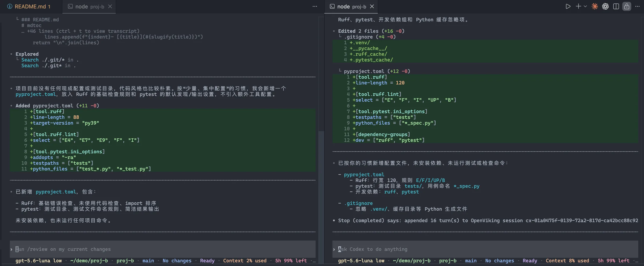Click '+__pycache__/' line in .gitignore diff

[x=368, y=48]
